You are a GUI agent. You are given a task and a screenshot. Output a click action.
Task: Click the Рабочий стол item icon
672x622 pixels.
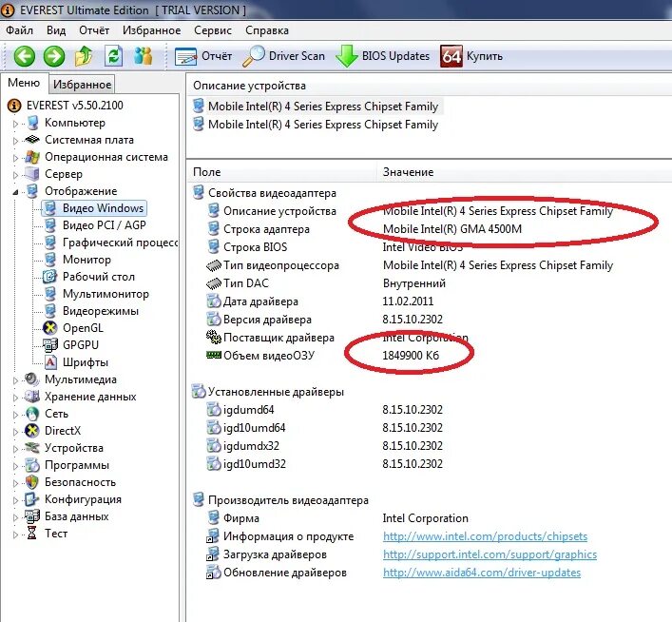click(50, 277)
